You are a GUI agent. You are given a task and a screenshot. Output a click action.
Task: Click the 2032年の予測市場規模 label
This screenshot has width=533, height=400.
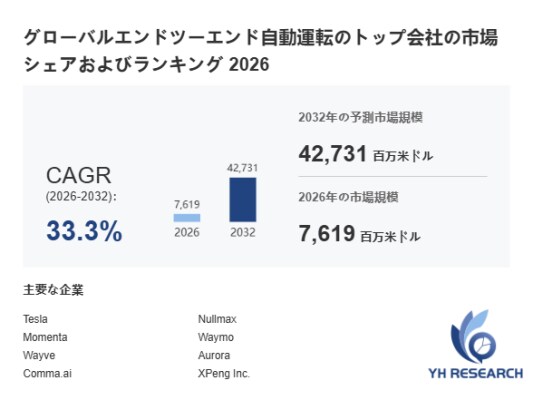(361, 118)
